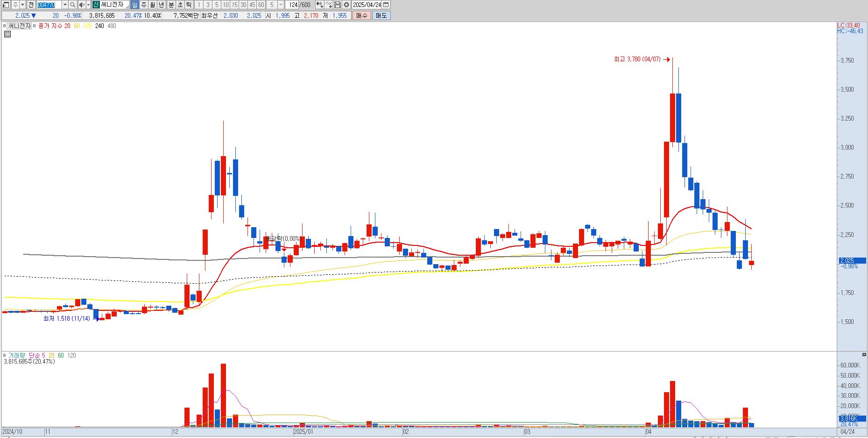Viewport: 868px width, 438px height.
Task: Expand the 쌔니전자 stock name selector
Action: point(127,7)
